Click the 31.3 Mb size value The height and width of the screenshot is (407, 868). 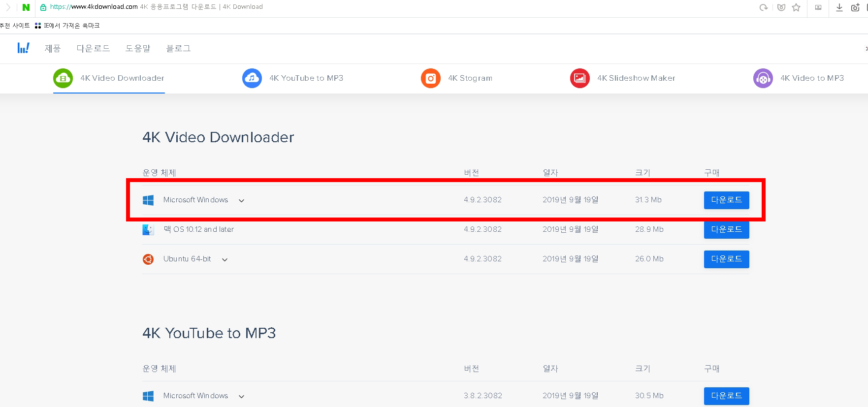(648, 200)
